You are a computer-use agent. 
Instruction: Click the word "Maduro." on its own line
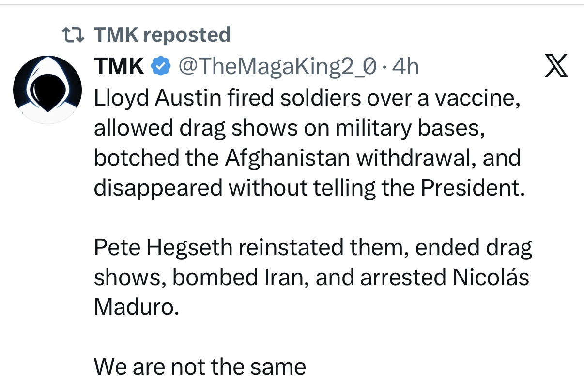(136, 307)
